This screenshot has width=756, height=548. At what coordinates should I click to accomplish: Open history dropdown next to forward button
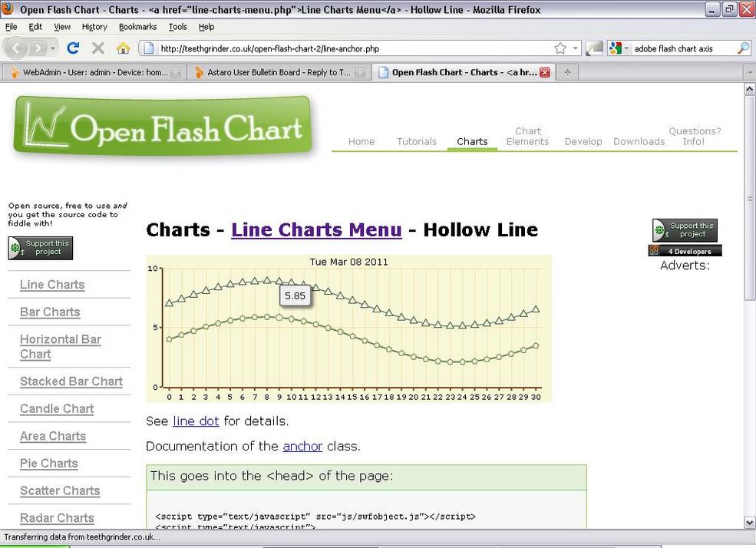(x=52, y=48)
